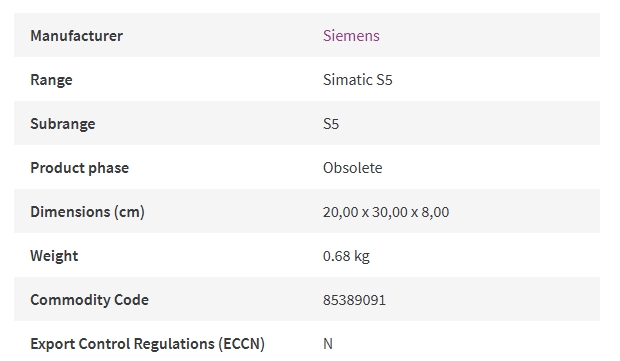The width and height of the screenshot is (620, 361).
Task: Open the Siemens manufacturer link
Action: [x=351, y=36]
